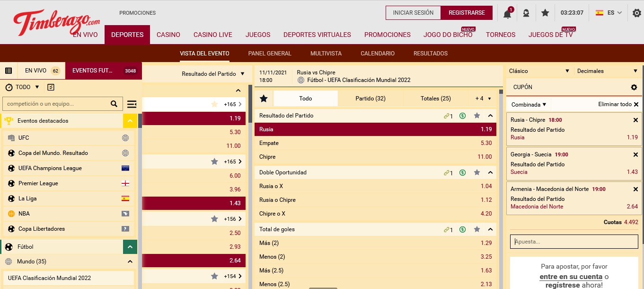Image resolution: width=644 pixels, height=289 pixels.
Task: Collapse Total de goles market
Action: [x=490, y=229]
